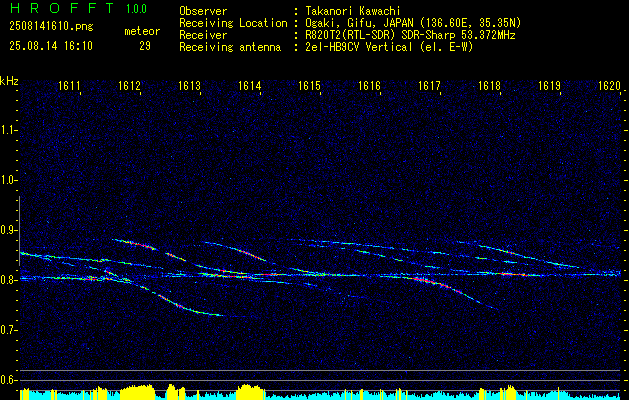The image size is (629, 400).
Task: Click observer name Takanori Kawachi
Action: click(352, 11)
